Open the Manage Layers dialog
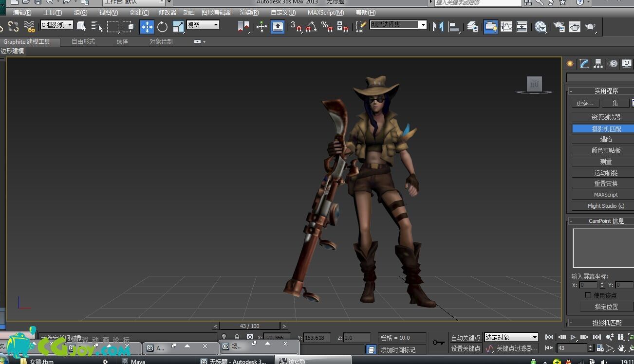The image size is (634, 364). point(472,26)
